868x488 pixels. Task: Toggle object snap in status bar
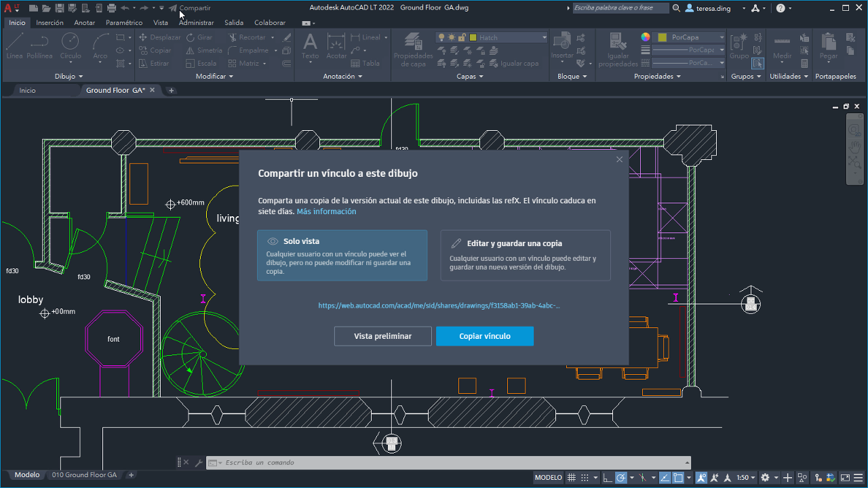pos(679,478)
